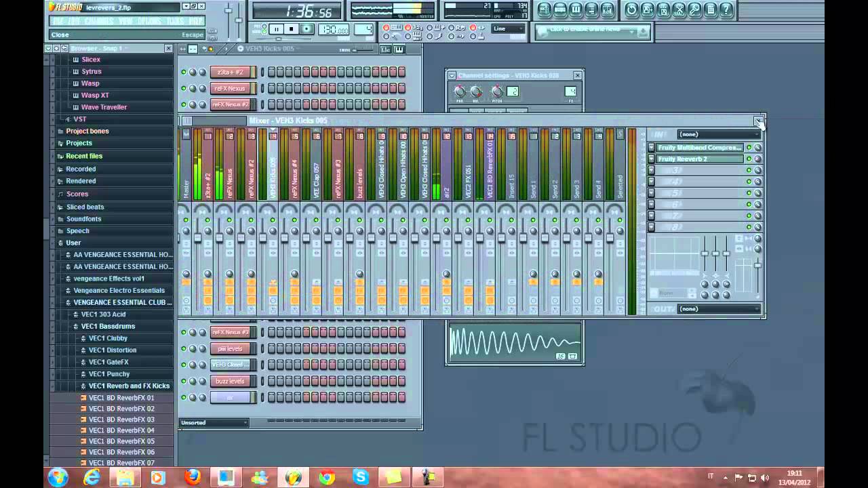Open Skype from the Windows taskbar
Viewport: 868px width, 488px height.
pos(360,477)
